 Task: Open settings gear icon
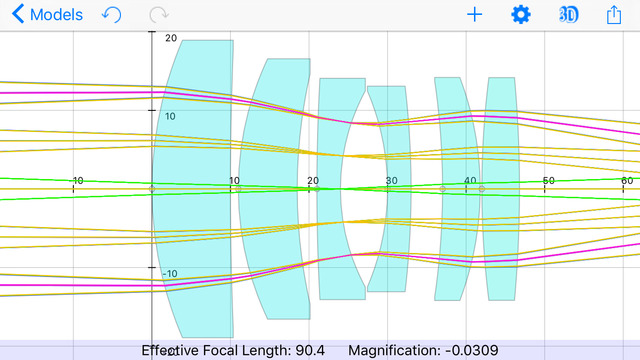(521, 15)
